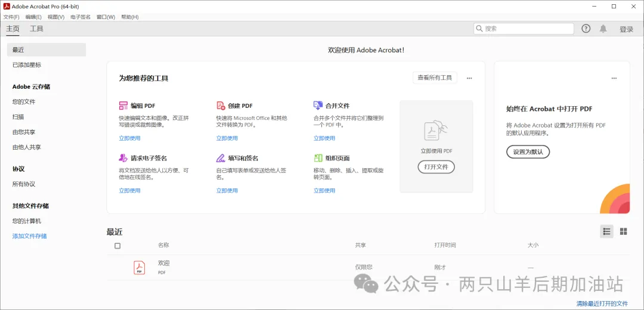
Task: Click the 添加文件存储 link
Action: [30, 236]
